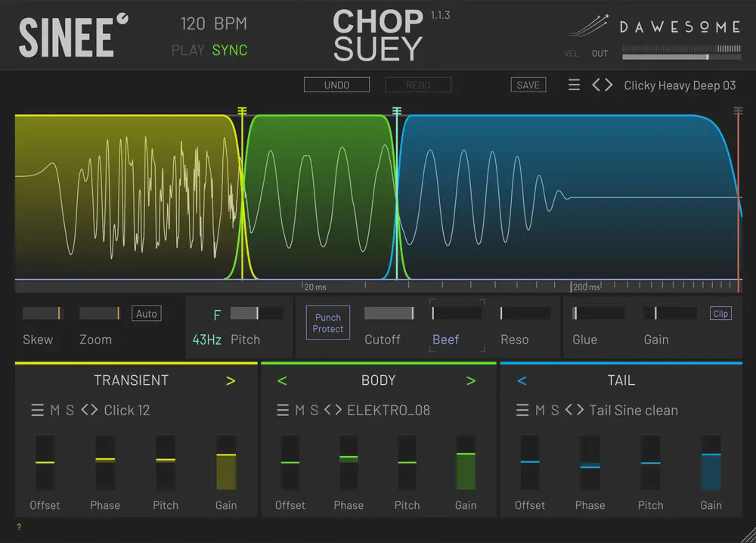Viewport: 756px width, 543px height.
Task: Click the preset browse arrows beside Clicky Heavy Deep 03
Action: (602, 85)
